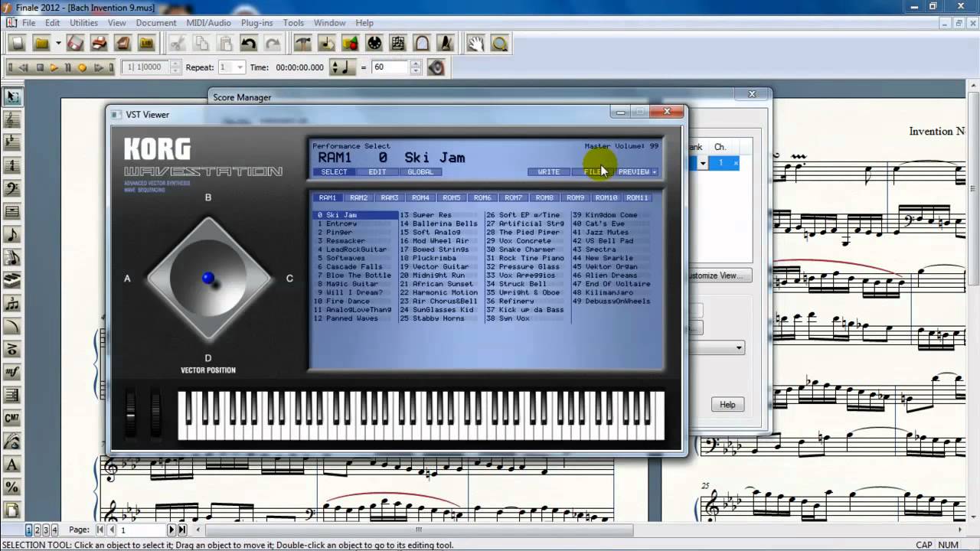The image size is (980, 551).
Task: Click the Play button in playback controls
Action: [x=54, y=68]
